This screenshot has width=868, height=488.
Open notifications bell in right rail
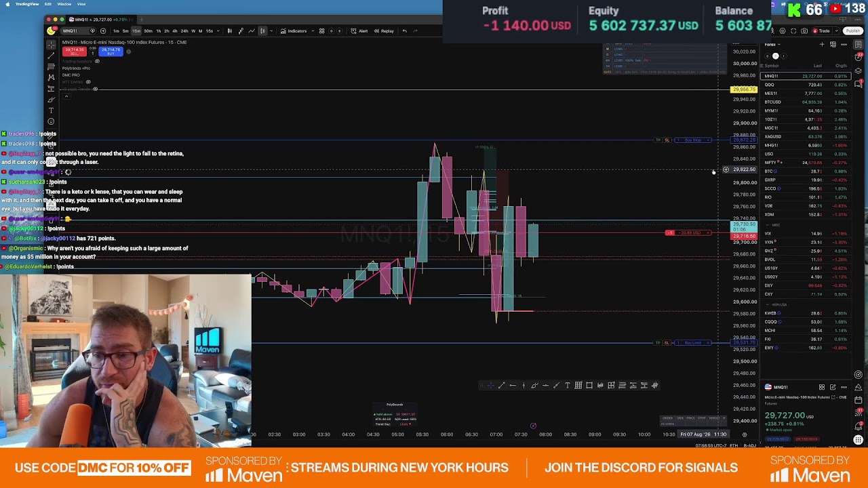(x=858, y=427)
